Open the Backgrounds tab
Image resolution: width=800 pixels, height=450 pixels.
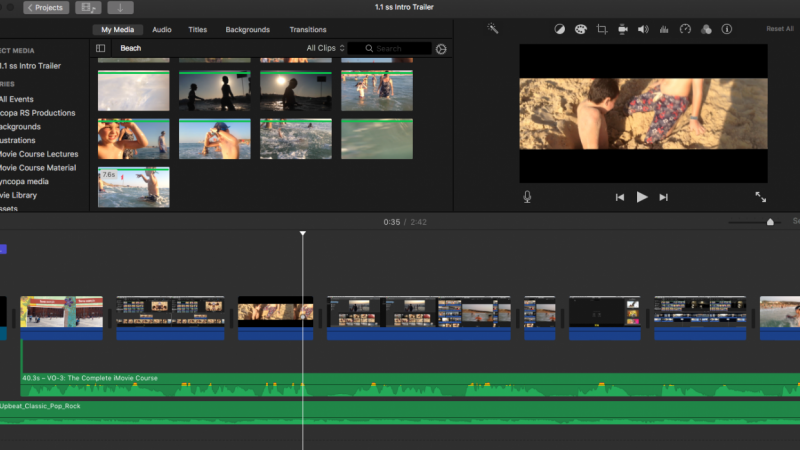click(247, 30)
